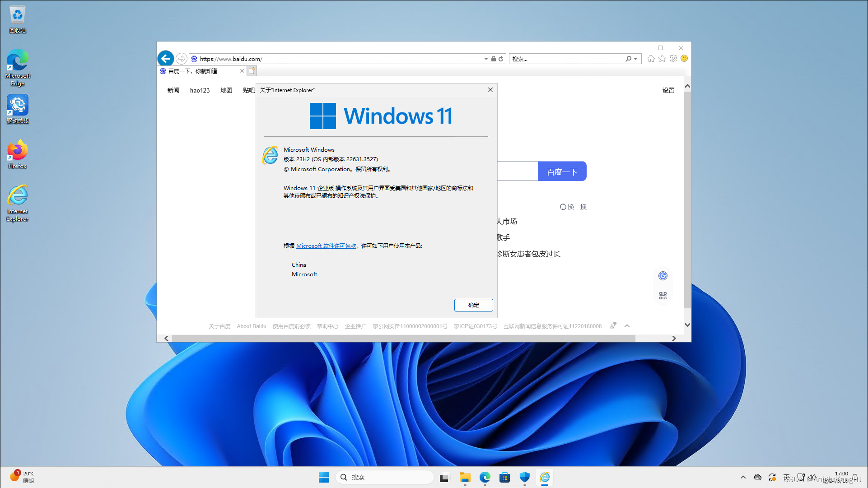Open Microsoft Store from taskbar
This screenshot has width=868, height=488.
coord(504,477)
